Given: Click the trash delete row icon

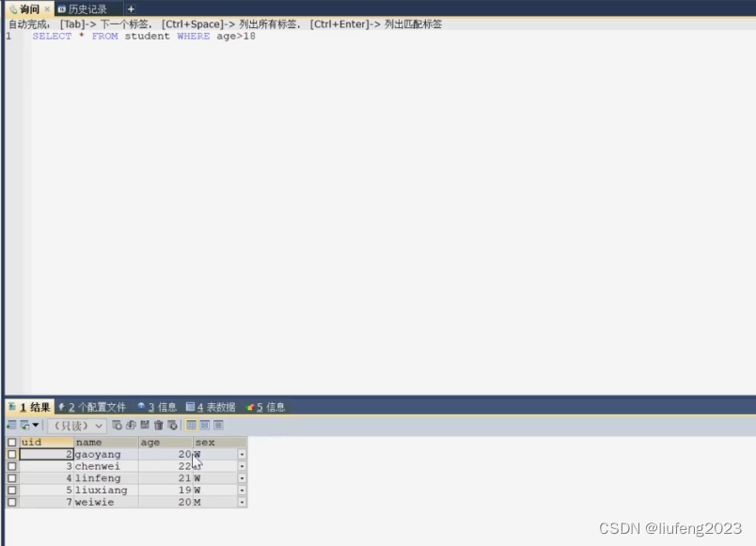Looking at the screenshot, I should [x=158, y=425].
